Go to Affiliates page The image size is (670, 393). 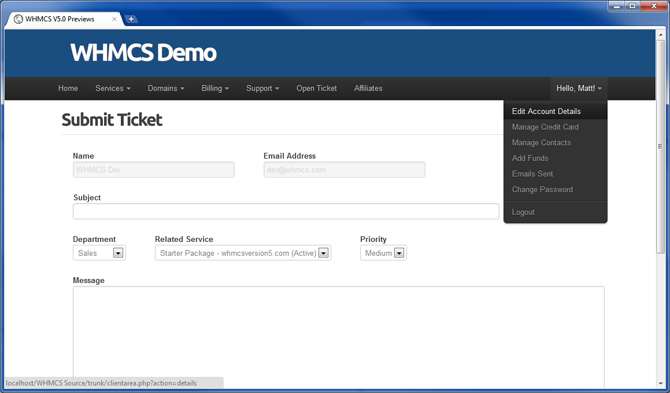point(368,88)
